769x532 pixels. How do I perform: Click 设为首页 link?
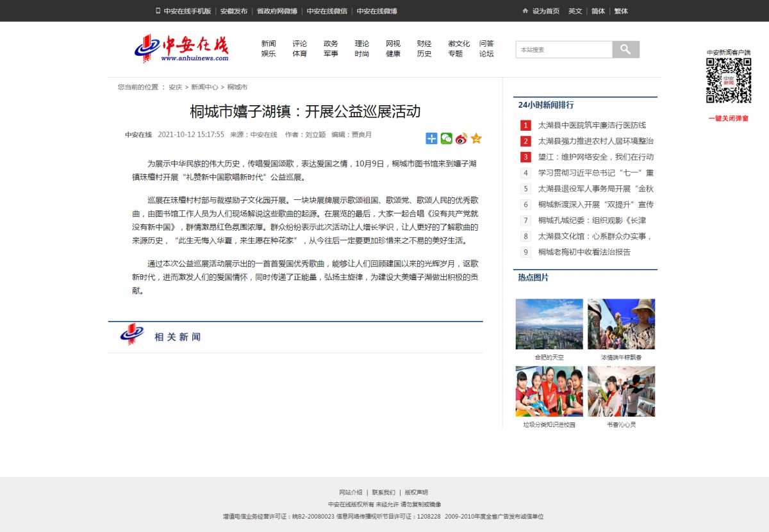(546, 11)
